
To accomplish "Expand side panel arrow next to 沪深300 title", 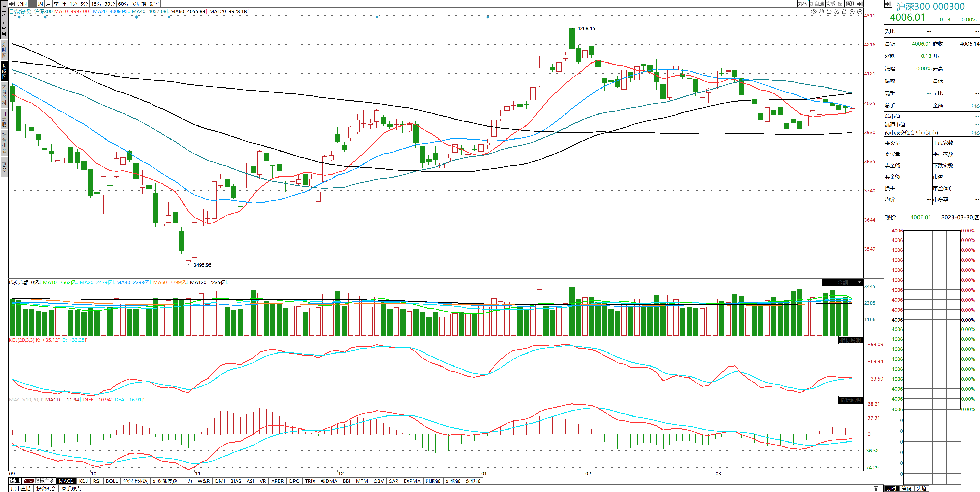I will [x=888, y=4].
